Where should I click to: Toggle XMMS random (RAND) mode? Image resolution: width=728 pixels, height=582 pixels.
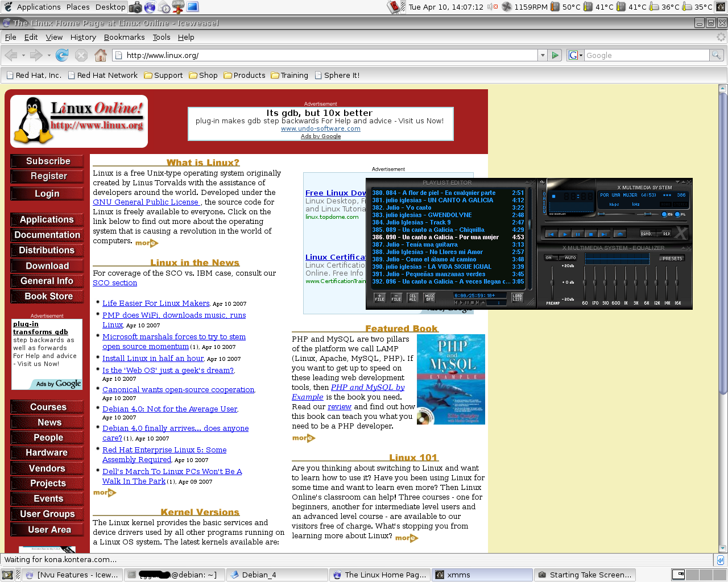click(x=647, y=234)
